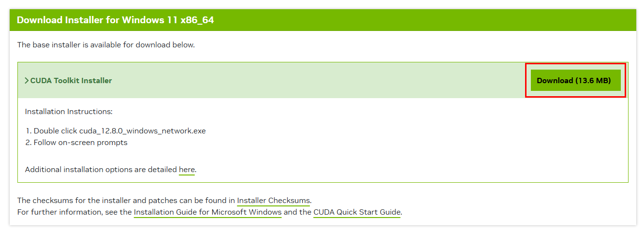Screen dimensions: 644x233
Task: Click the "base installer is available" sentence
Action: pyautogui.click(x=106, y=45)
